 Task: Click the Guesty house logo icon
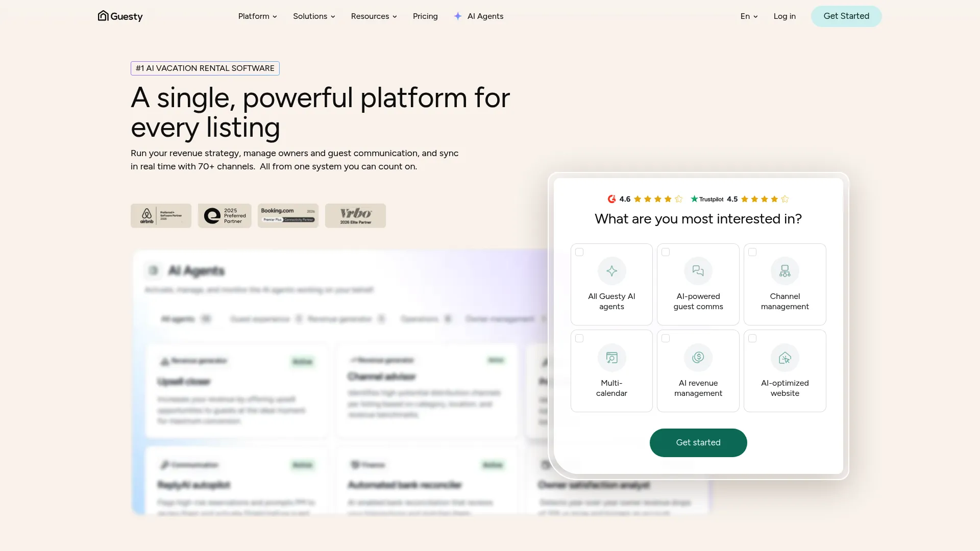[x=103, y=16]
